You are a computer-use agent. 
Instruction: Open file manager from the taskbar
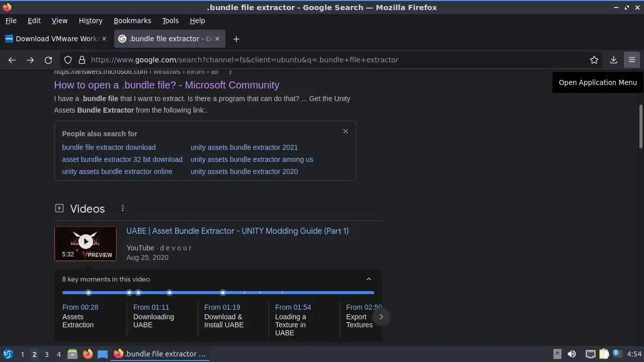[x=72, y=354]
